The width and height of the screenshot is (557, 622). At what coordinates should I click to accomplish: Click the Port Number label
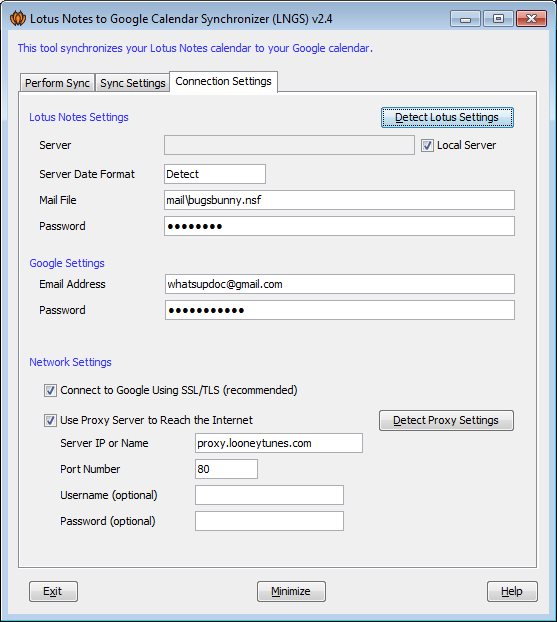point(90,469)
